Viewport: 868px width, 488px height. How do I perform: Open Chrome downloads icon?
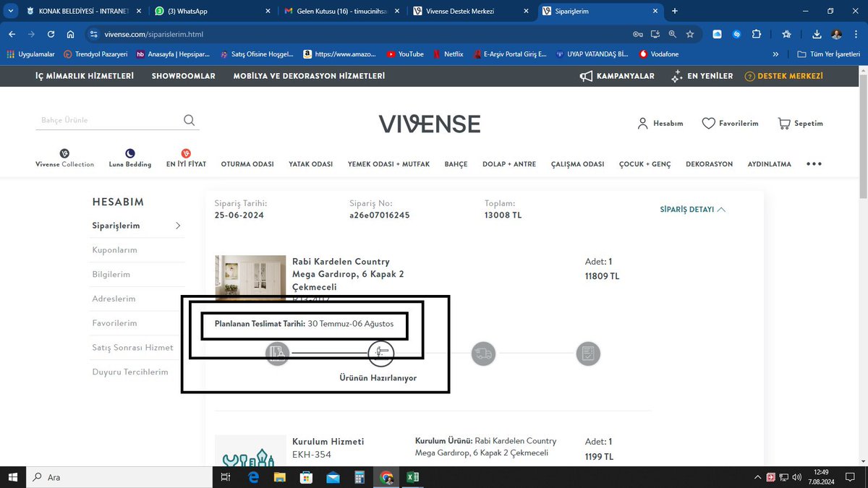pos(817,34)
